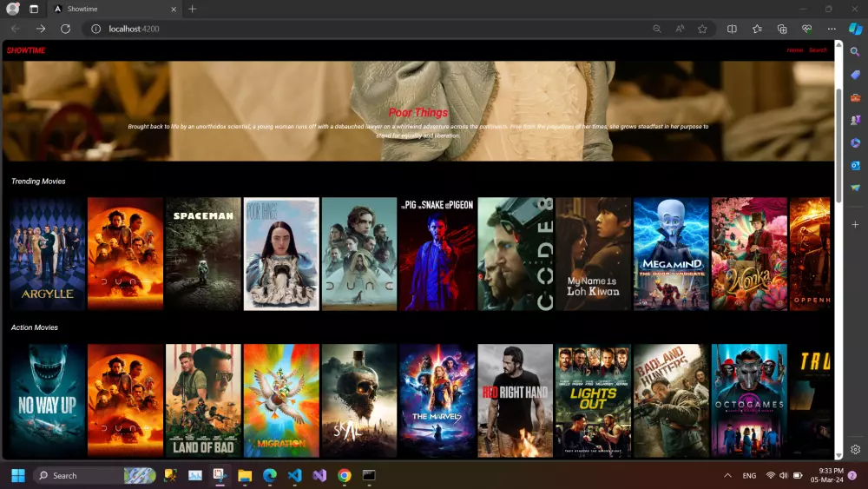Image resolution: width=868 pixels, height=489 pixels.
Task: Open the Poor Things poster thumbnail
Action: [281, 254]
